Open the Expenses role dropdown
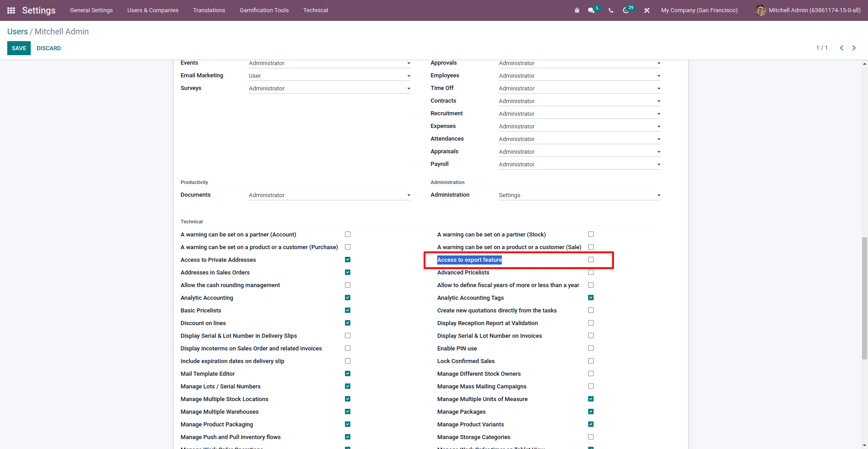Image resolution: width=868 pixels, height=449 pixels. [580, 126]
